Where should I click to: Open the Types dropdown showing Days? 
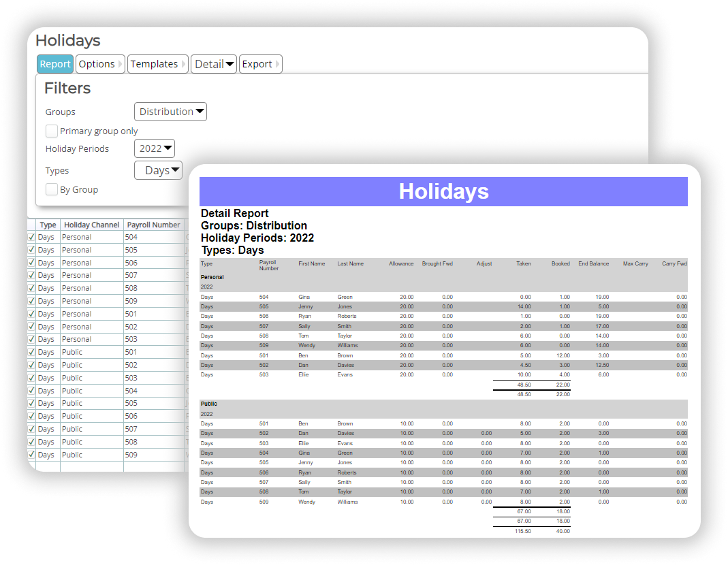(x=158, y=170)
